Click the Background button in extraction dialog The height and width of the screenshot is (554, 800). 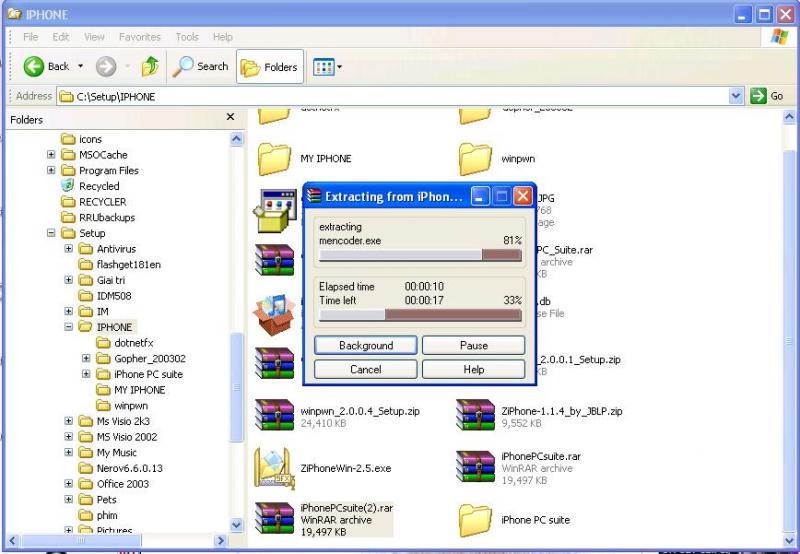366,345
